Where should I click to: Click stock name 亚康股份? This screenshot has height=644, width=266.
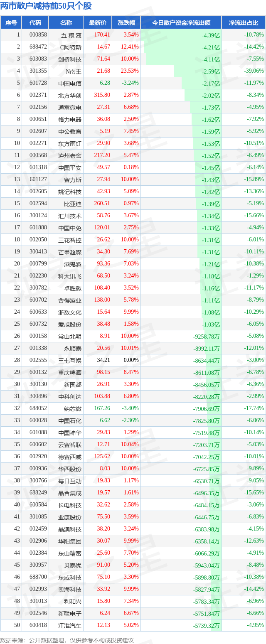pyautogui.click(x=70, y=517)
